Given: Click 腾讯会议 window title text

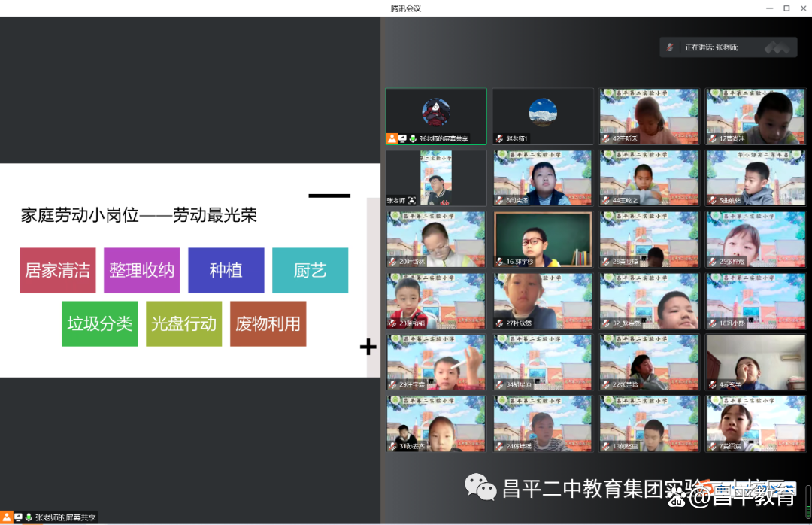Looking at the screenshot, I should point(405,8).
